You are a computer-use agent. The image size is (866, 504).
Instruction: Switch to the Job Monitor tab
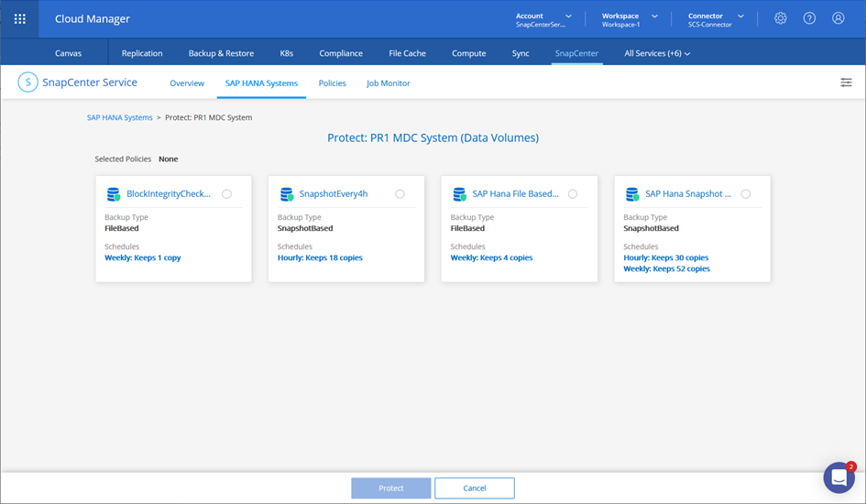point(388,83)
